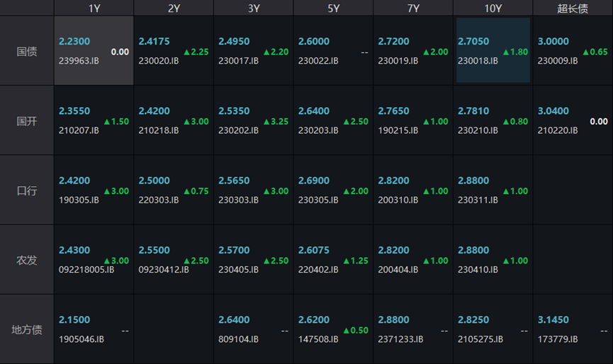Click bond code 230022.IB
The width and height of the screenshot is (613, 364).
318,62
